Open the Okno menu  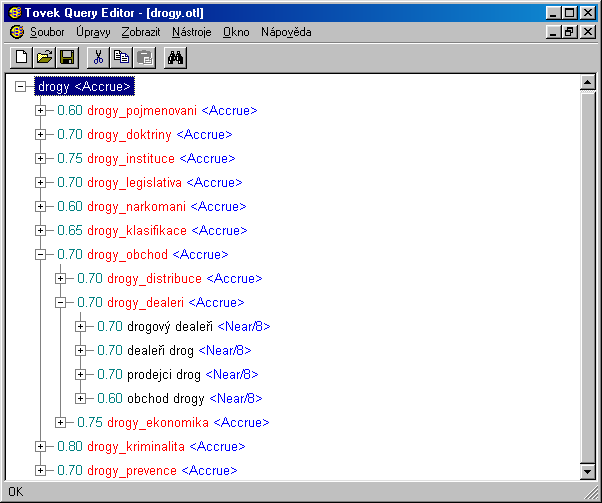[x=236, y=32]
